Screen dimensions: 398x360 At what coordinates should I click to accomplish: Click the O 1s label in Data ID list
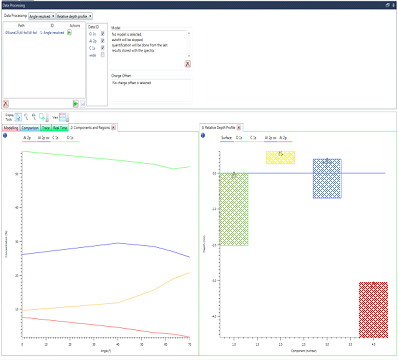click(x=93, y=34)
